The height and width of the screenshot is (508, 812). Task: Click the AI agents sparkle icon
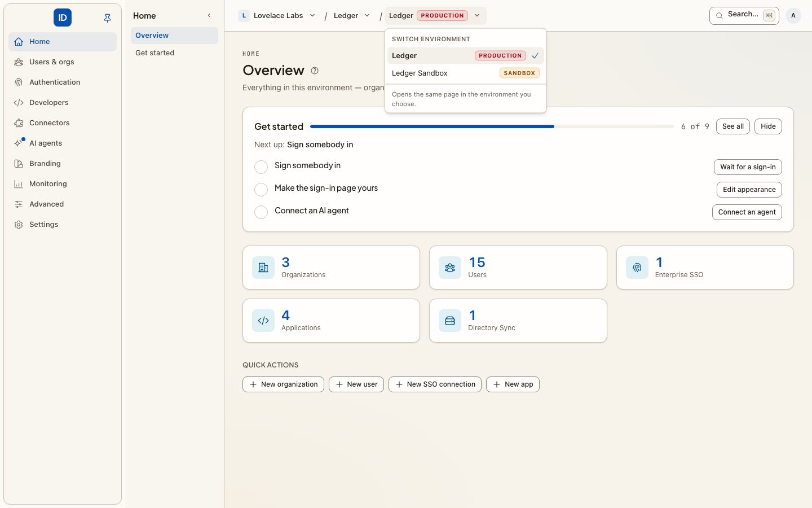19,143
